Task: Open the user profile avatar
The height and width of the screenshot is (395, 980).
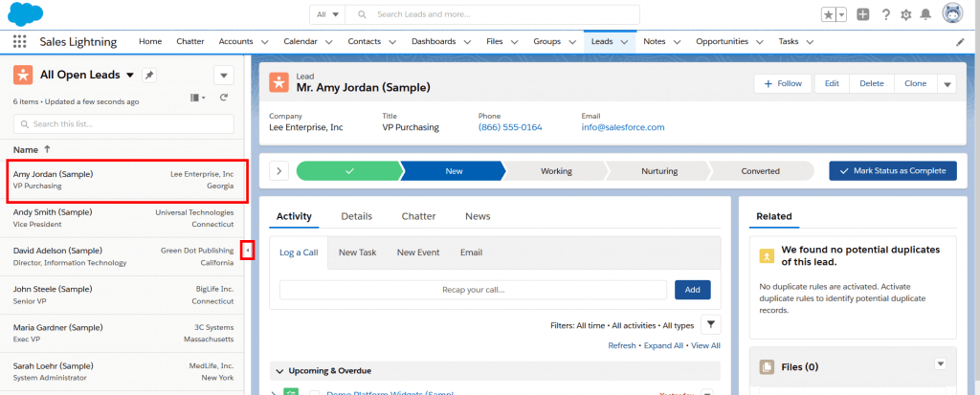Action: click(x=953, y=13)
